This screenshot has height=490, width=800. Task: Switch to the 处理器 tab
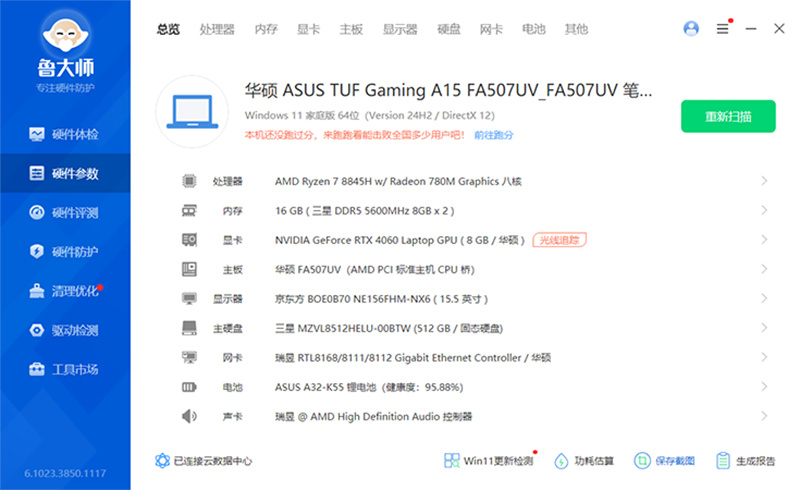click(217, 29)
